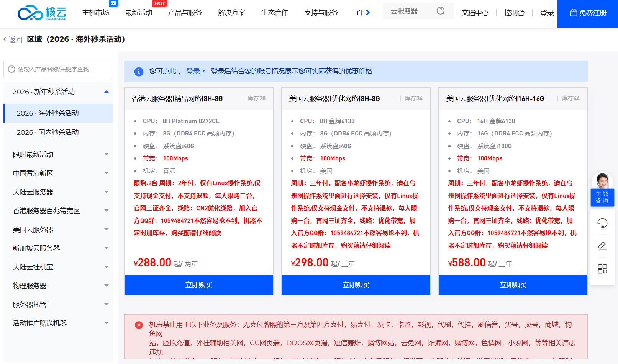The image size is (618, 364).
Task: Click the search magnifier icon in header
Action: (441, 11)
